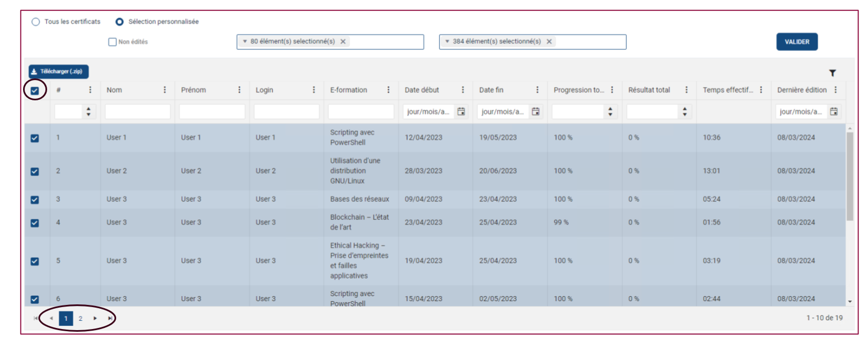Open the Date début calendar picker
Image resolution: width=868 pixels, height=340 pixels.
(461, 111)
